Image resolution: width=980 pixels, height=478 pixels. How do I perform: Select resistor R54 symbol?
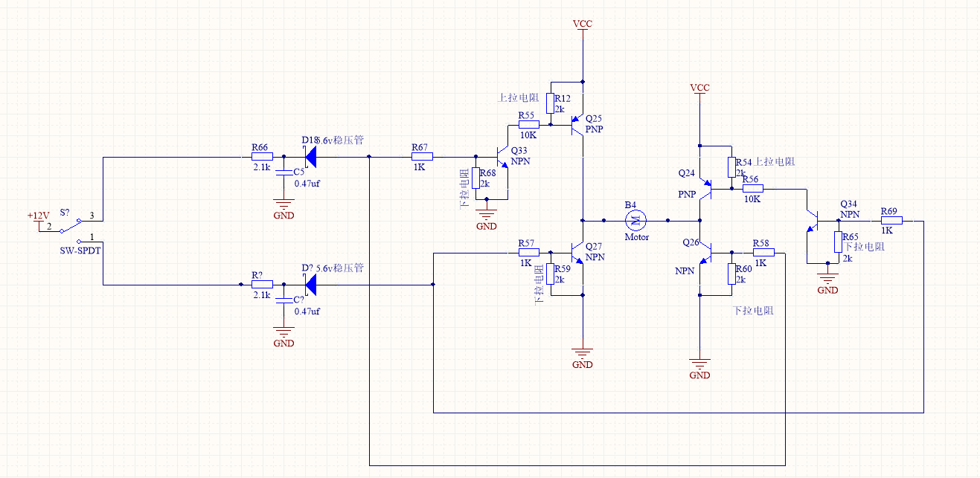[731, 167]
